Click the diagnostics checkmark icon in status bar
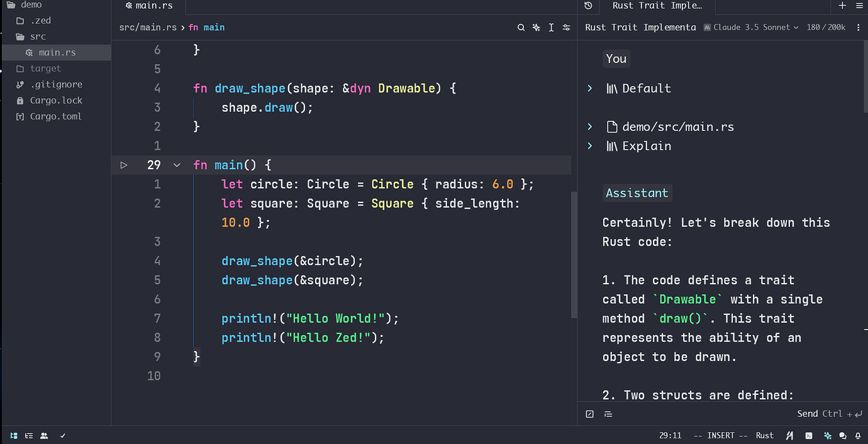This screenshot has height=444, width=868. tap(62, 435)
